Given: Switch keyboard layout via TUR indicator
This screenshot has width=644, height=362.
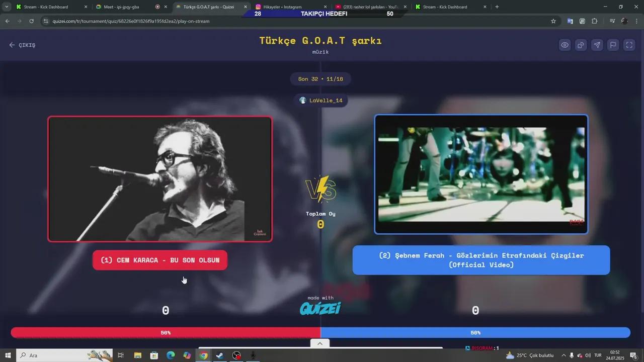Looking at the screenshot, I should (597, 355).
